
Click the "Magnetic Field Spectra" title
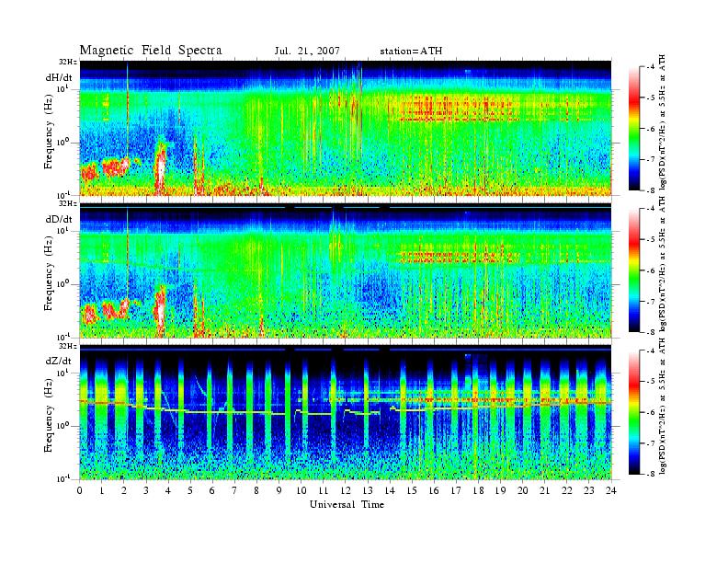point(151,51)
